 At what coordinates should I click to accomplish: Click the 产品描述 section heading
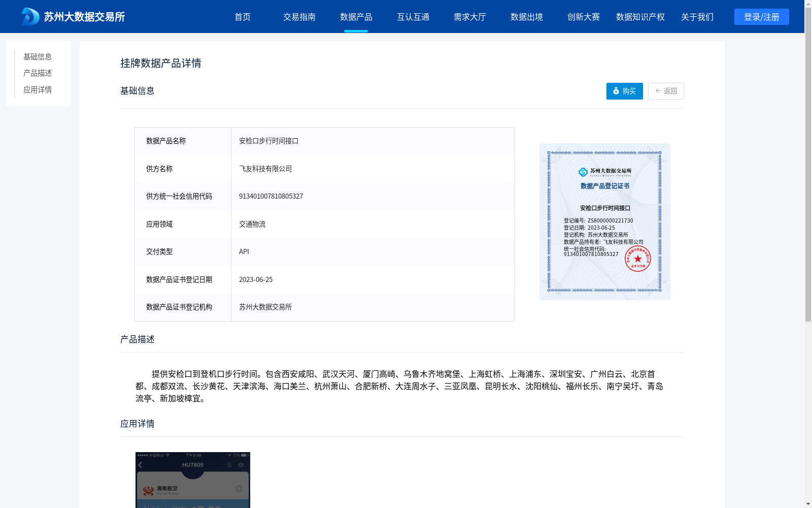(x=138, y=339)
